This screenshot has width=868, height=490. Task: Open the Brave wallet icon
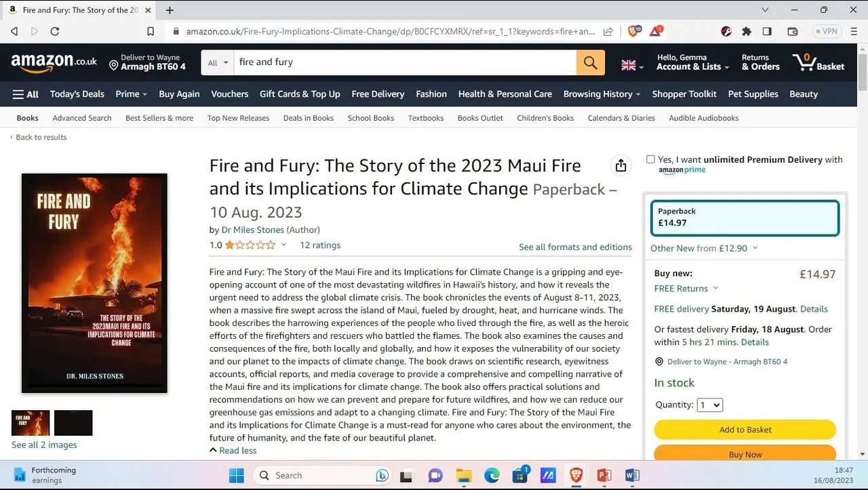(792, 31)
